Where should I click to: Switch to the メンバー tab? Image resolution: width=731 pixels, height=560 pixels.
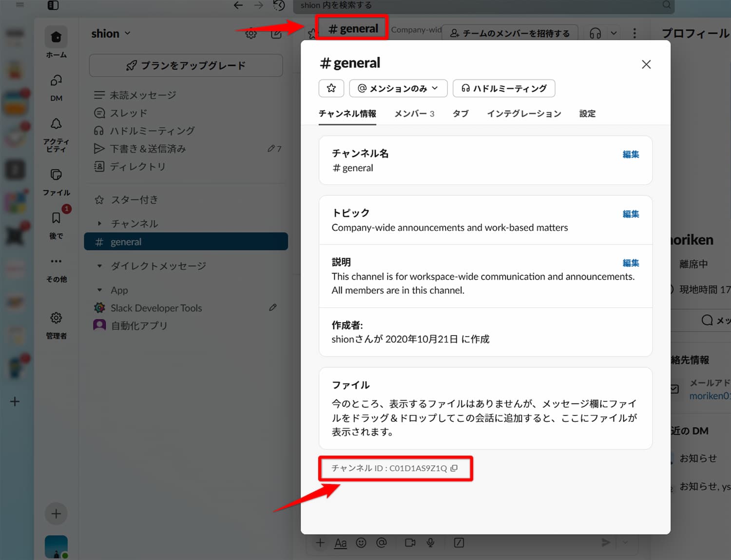(x=414, y=113)
